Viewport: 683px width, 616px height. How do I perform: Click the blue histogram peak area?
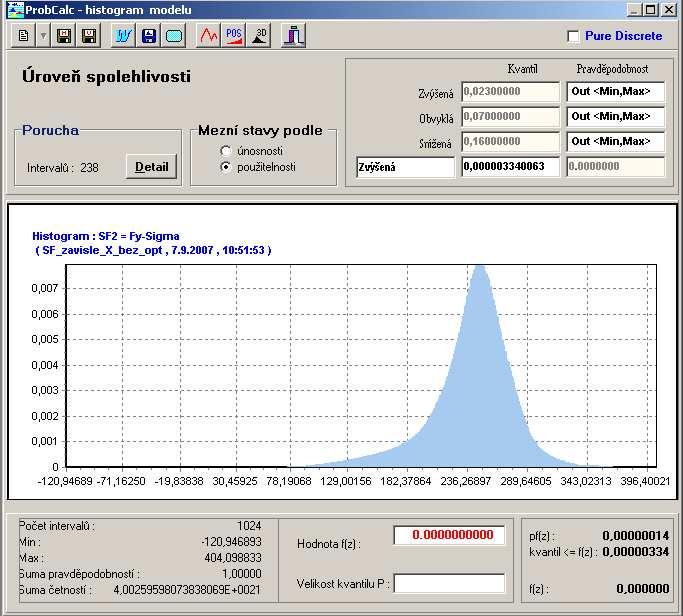479,370
